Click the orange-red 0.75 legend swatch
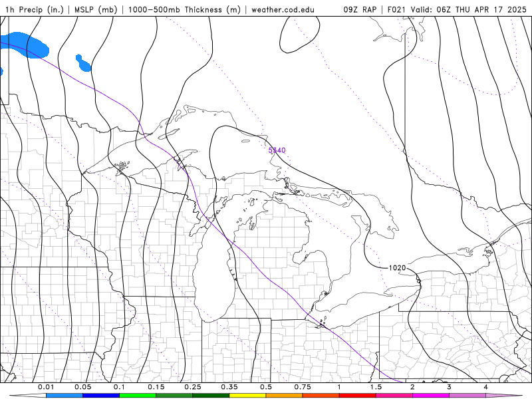Image resolution: width=532 pixels, height=399 pixels. point(321,396)
